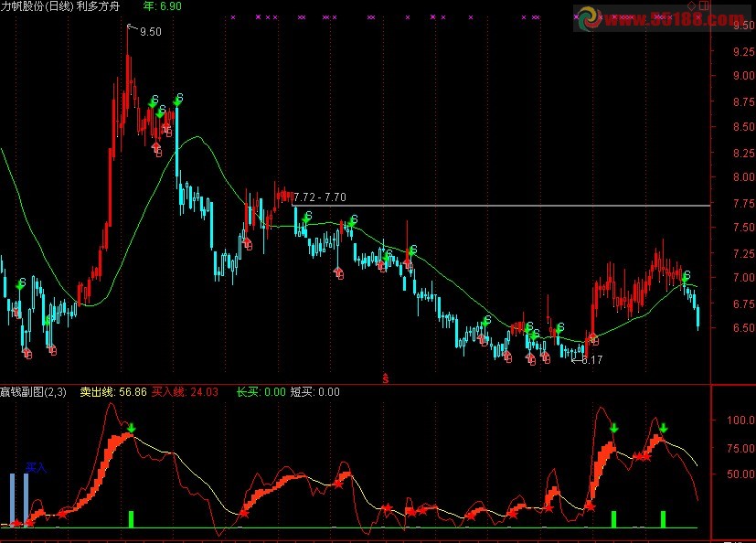Image resolution: width=756 pixels, height=543 pixels.
Task: Click the rightmost green down arrow in the sub-chart
Action: (x=664, y=428)
